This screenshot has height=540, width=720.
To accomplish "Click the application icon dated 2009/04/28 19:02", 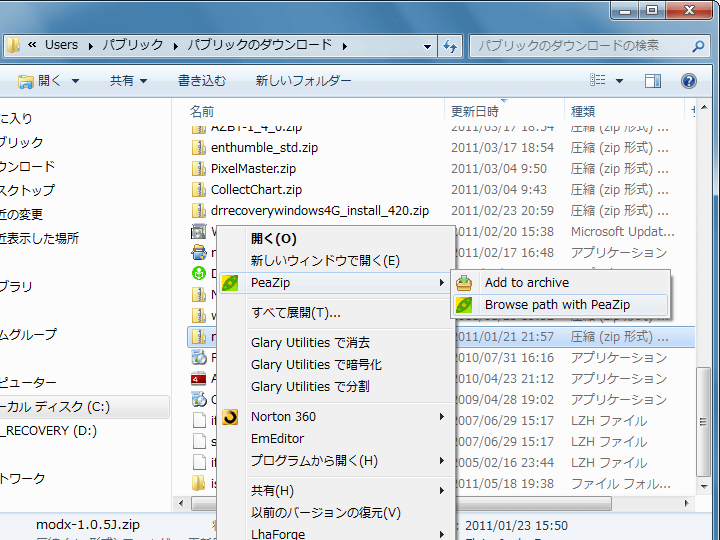I will coord(198,399).
